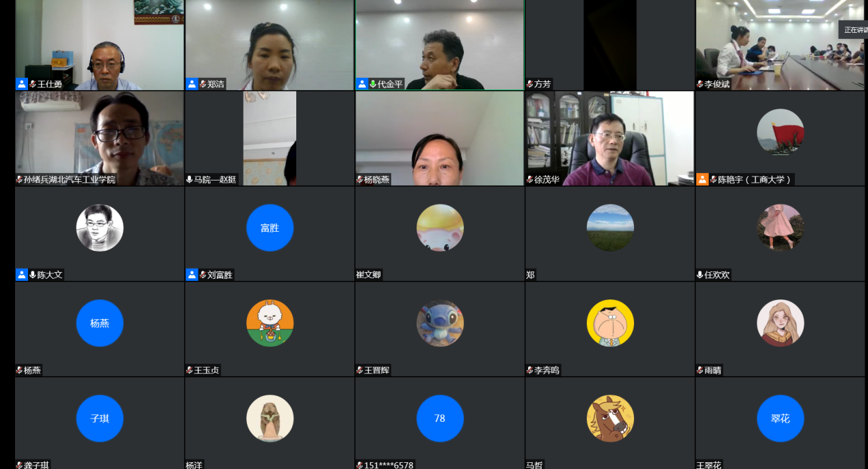Select the horse avatar of 马哲

pos(609,418)
